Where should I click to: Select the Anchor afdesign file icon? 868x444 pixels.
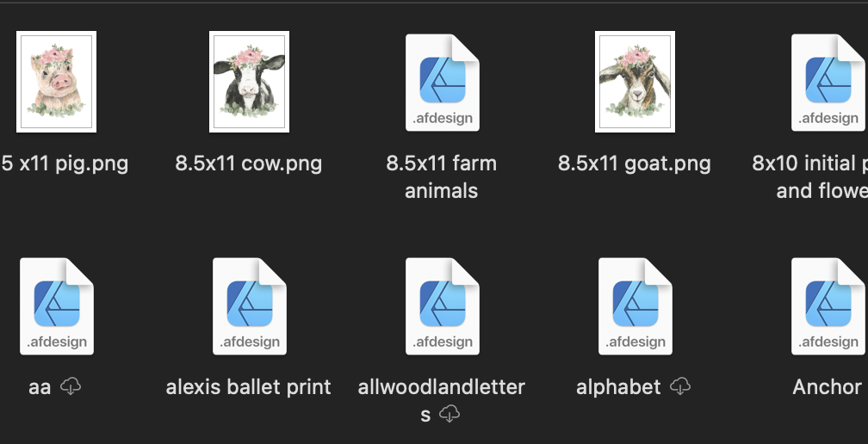pos(828,305)
